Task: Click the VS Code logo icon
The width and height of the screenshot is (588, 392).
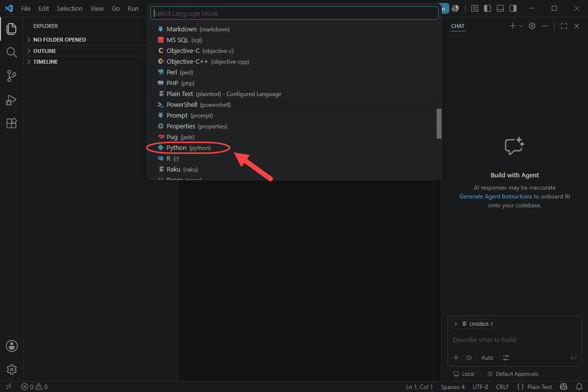Action: (8, 8)
